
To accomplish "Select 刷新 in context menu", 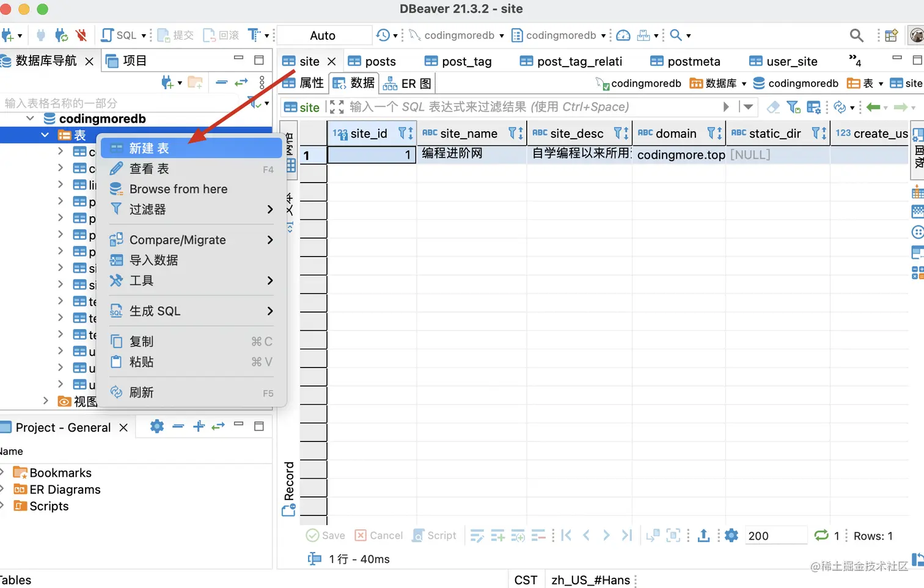I will (191, 393).
